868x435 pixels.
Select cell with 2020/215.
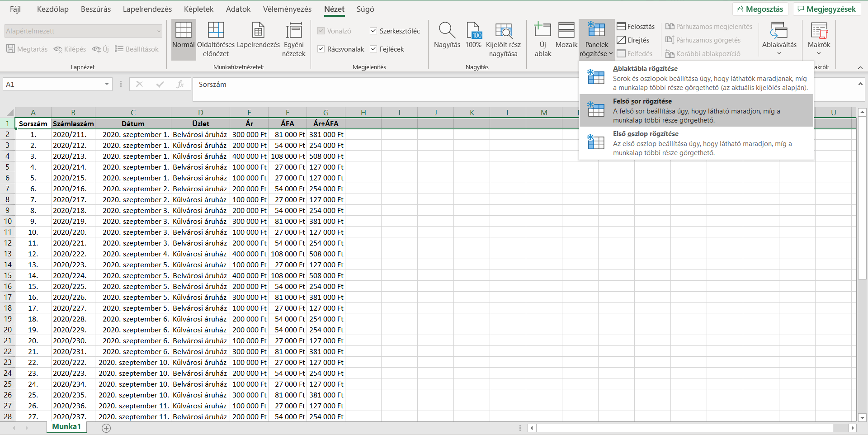[x=73, y=178]
